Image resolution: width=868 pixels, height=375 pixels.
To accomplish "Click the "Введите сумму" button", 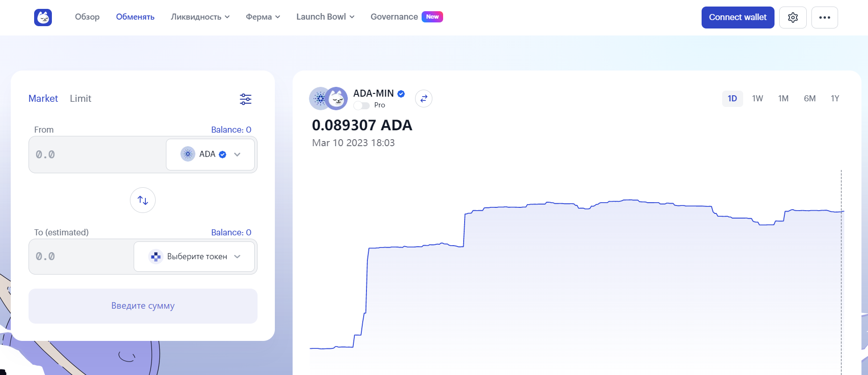I will pyautogui.click(x=143, y=306).
